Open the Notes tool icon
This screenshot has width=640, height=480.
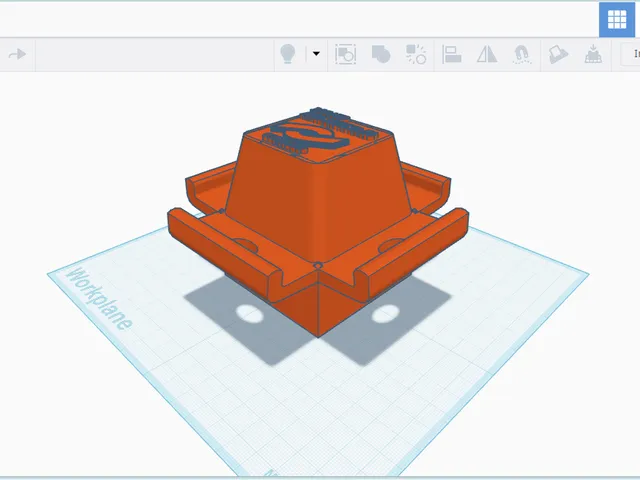pyautogui.click(x=558, y=54)
